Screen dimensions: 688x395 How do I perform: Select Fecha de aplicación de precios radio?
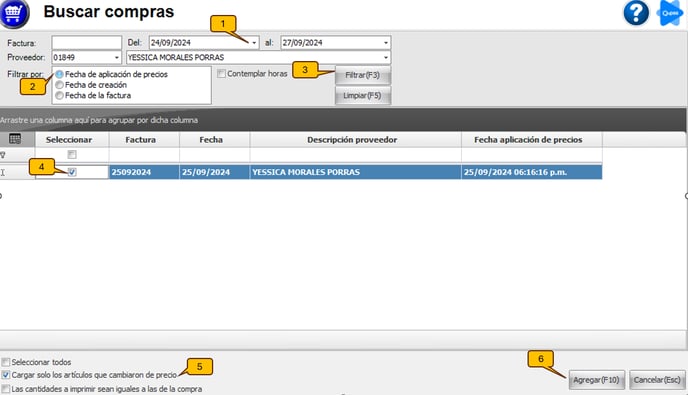[x=59, y=75]
